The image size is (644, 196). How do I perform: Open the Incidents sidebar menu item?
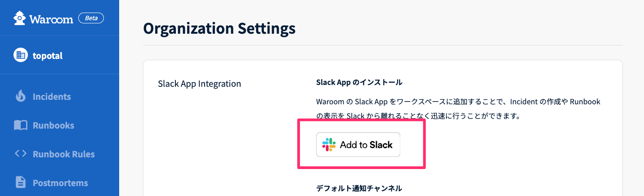pyautogui.click(x=52, y=97)
